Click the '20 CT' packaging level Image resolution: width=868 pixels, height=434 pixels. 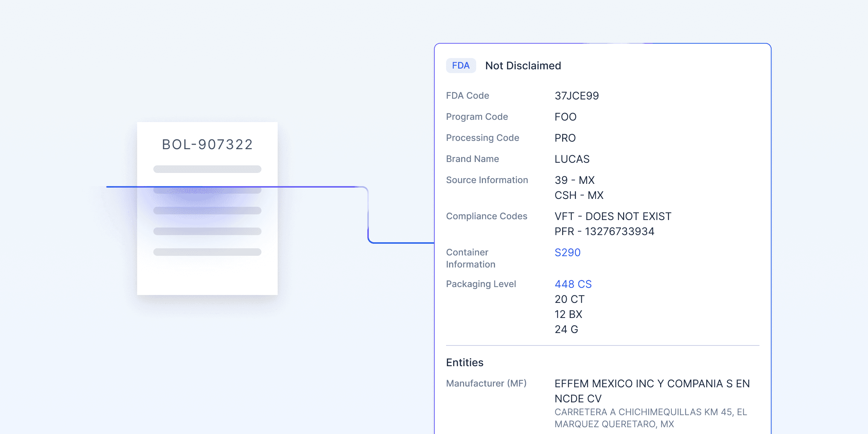[x=570, y=299]
